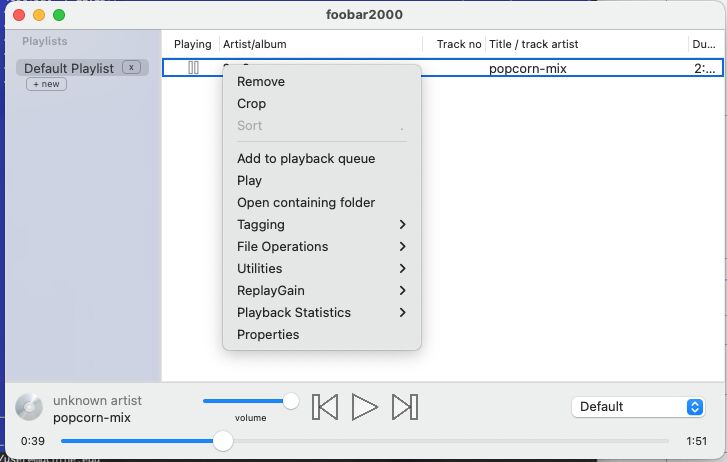
Task: Expand the ReplayGain submenu
Action: [x=322, y=290]
